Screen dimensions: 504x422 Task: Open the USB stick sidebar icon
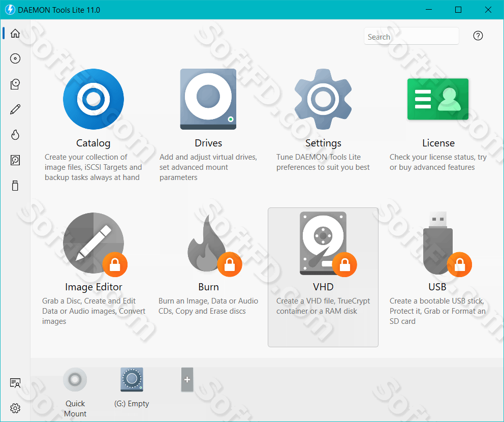15,186
